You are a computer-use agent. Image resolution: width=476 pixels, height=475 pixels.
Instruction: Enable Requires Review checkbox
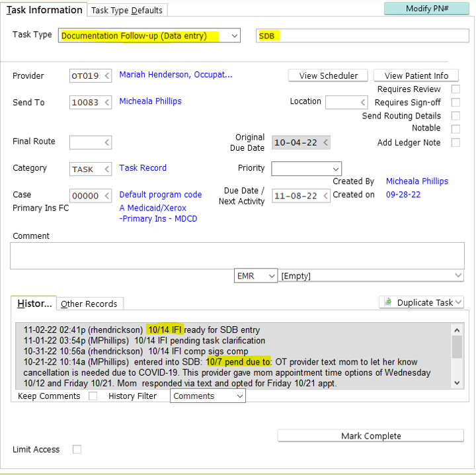click(456, 89)
